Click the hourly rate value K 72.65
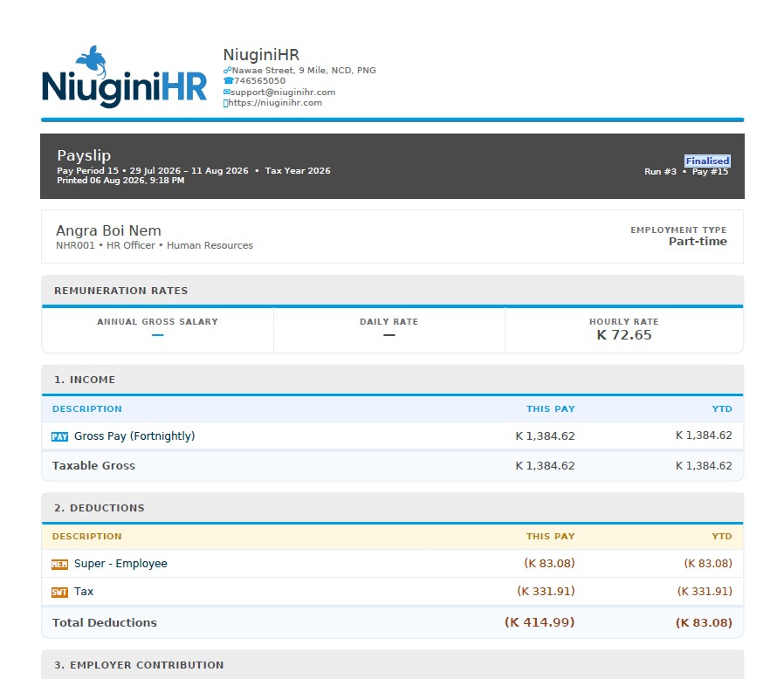This screenshot has height=679, width=784. 624,335
